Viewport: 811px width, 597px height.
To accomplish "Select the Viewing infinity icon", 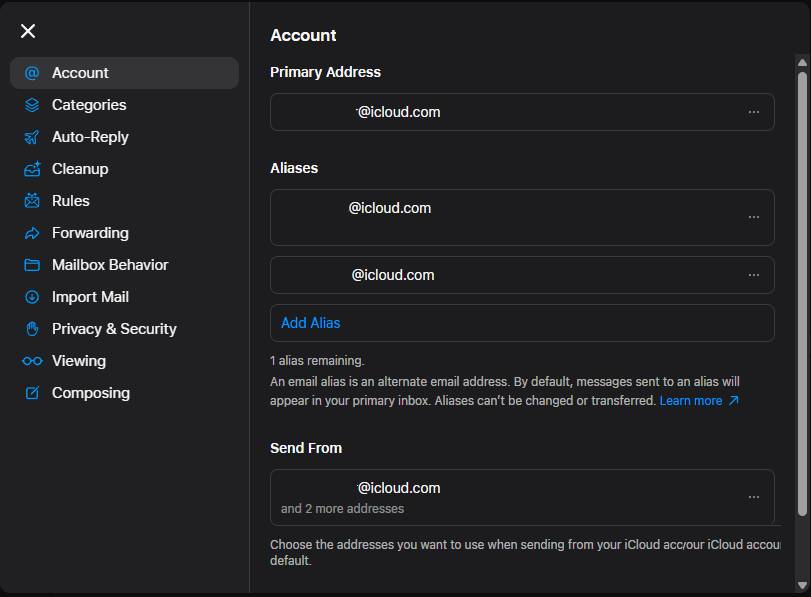I will click(x=31, y=360).
